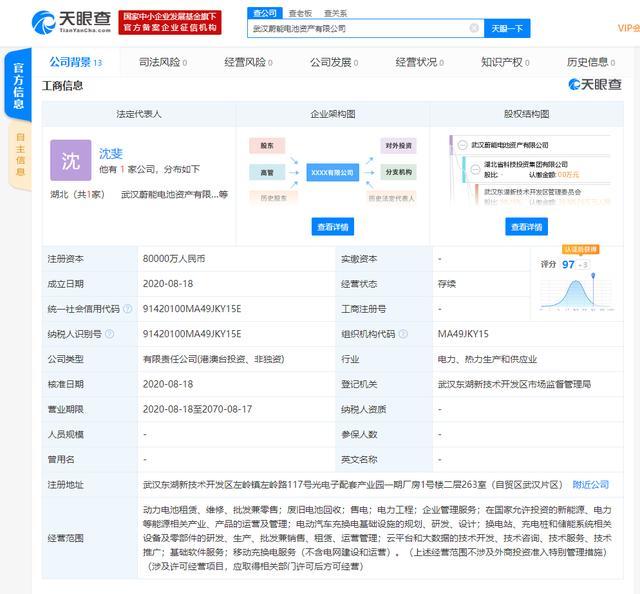Viewport: 640px width, 594px height.
Task: Click the 高管 box in structure diagram
Action: pyautogui.click(x=267, y=173)
